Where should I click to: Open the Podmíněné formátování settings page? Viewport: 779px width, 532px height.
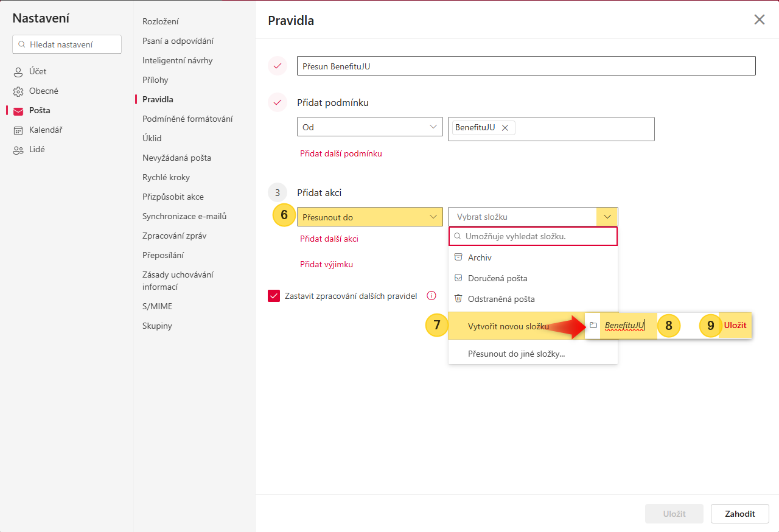(187, 119)
